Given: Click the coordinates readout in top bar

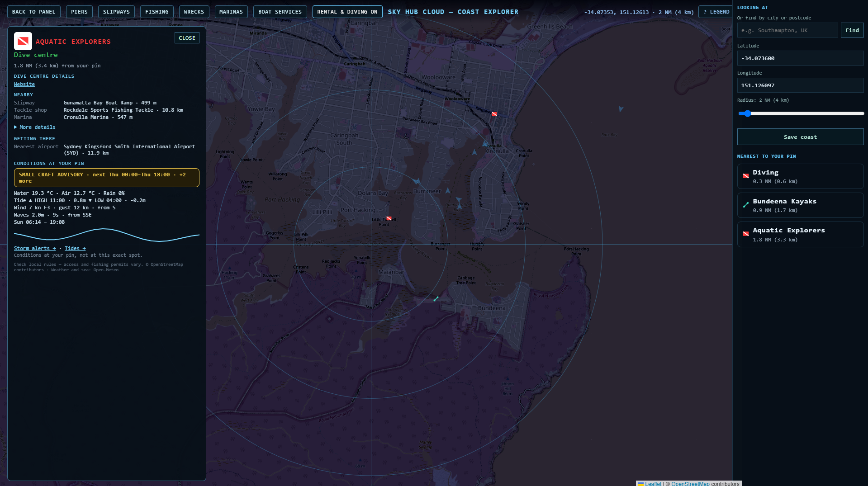Looking at the screenshot, I should pyautogui.click(x=639, y=12).
